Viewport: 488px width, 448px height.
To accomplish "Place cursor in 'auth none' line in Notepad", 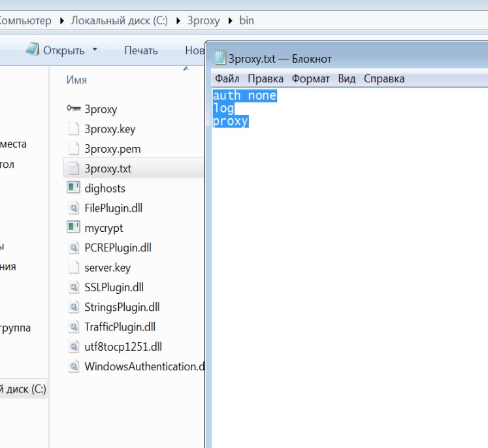I will click(244, 95).
